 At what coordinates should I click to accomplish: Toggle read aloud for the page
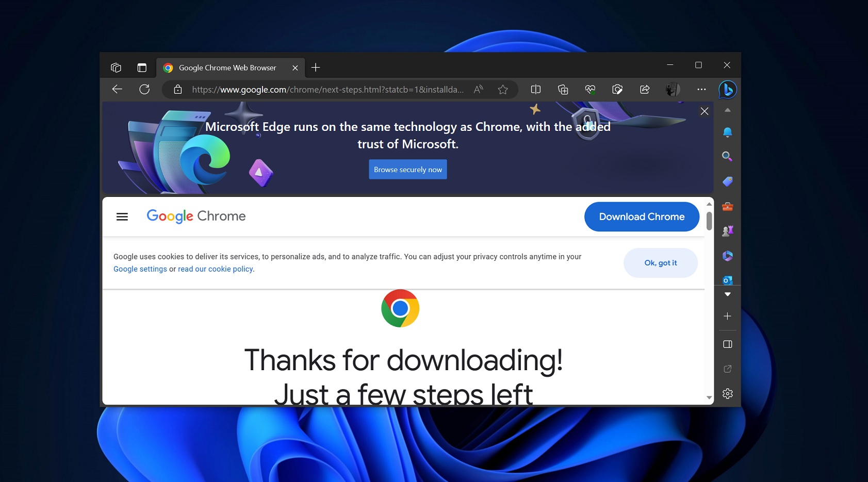click(x=478, y=89)
